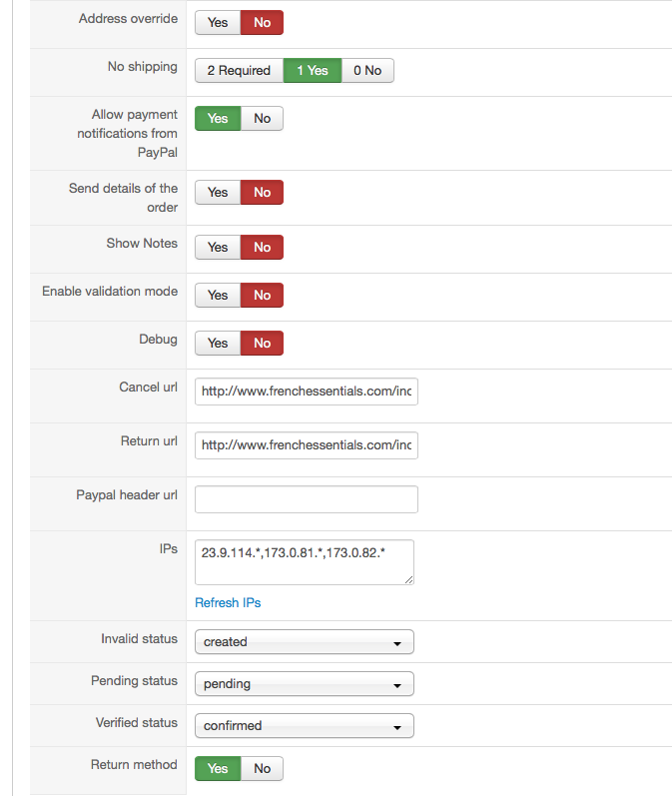The image size is (672, 796).
Task: Focus the Cancel url field
Action: point(306,393)
